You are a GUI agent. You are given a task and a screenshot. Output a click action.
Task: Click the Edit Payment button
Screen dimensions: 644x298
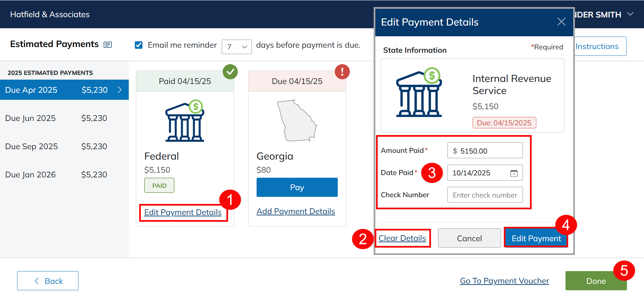[x=536, y=238]
